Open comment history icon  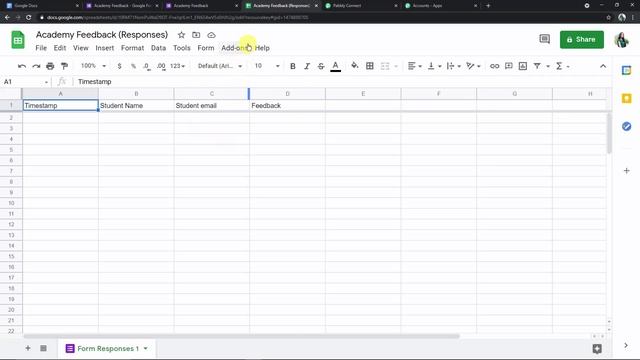544,39
